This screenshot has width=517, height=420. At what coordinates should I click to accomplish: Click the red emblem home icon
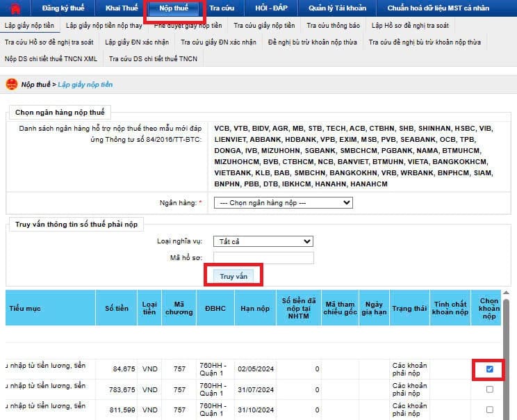pos(15,8)
